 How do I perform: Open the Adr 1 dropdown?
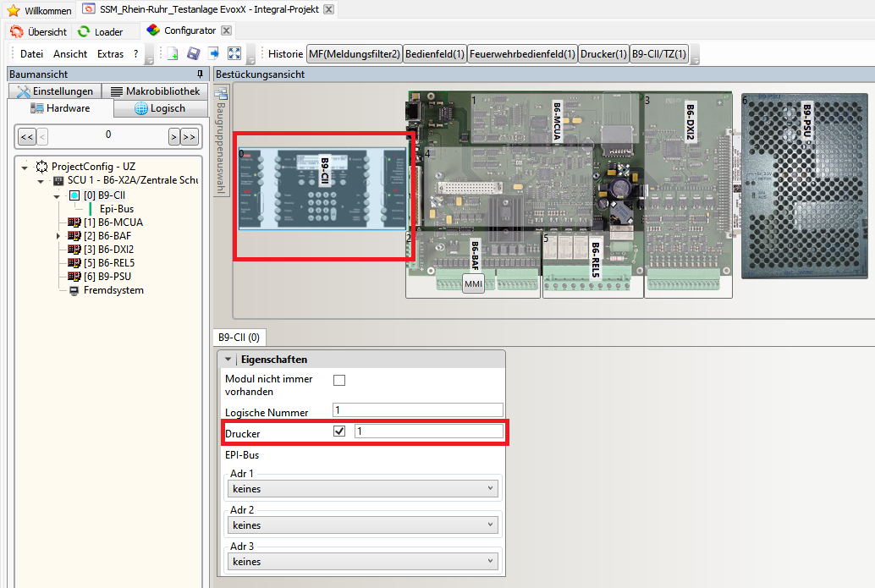click(x=363, y=489)
